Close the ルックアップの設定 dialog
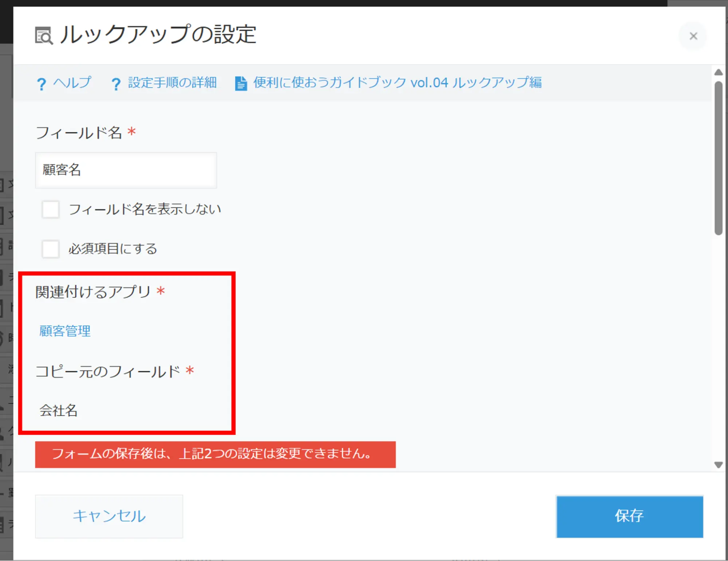Screen dimensions: 728x561 (693, 36)
